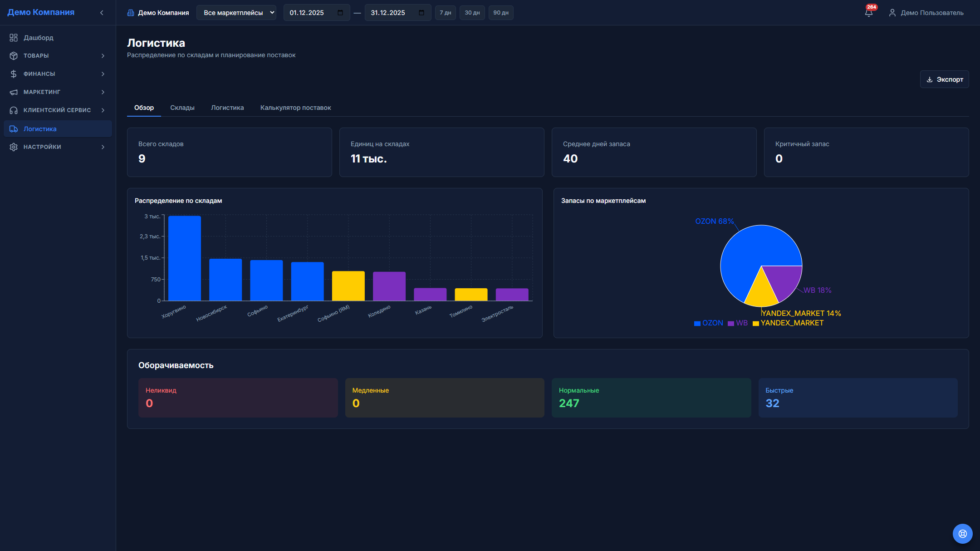The height and width of the screenshot is (551, 980).
Task: Click the Экспорт button
Action: [944, 79]
